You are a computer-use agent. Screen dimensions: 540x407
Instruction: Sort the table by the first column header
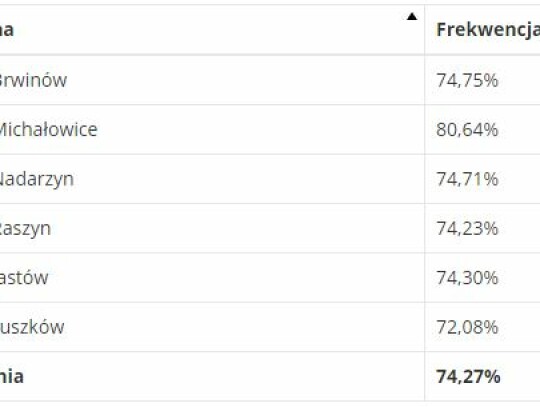click(x=7, y=30)
